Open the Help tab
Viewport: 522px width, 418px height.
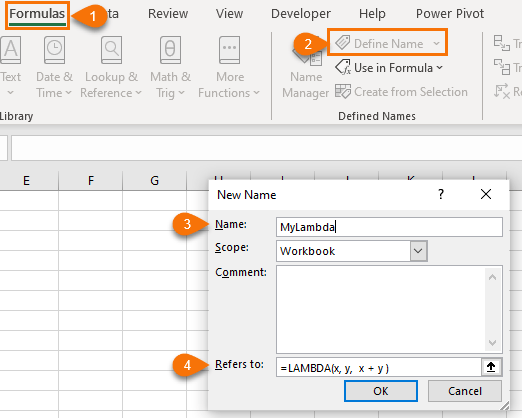coord(372,14)
